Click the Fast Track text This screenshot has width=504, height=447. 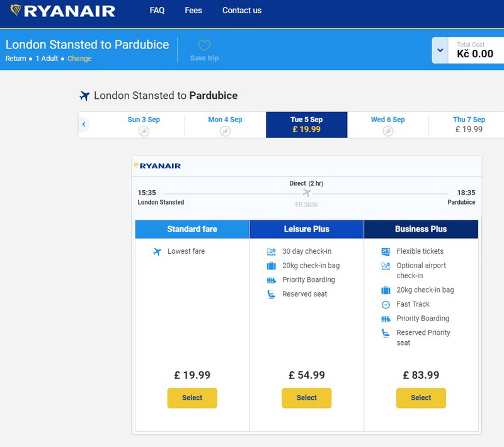413,304
